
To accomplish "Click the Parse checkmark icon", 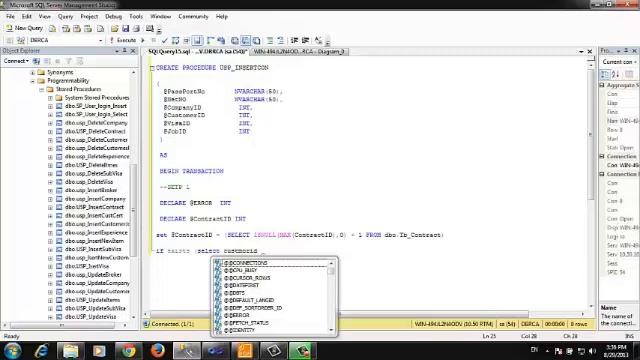I will (164, 40).
